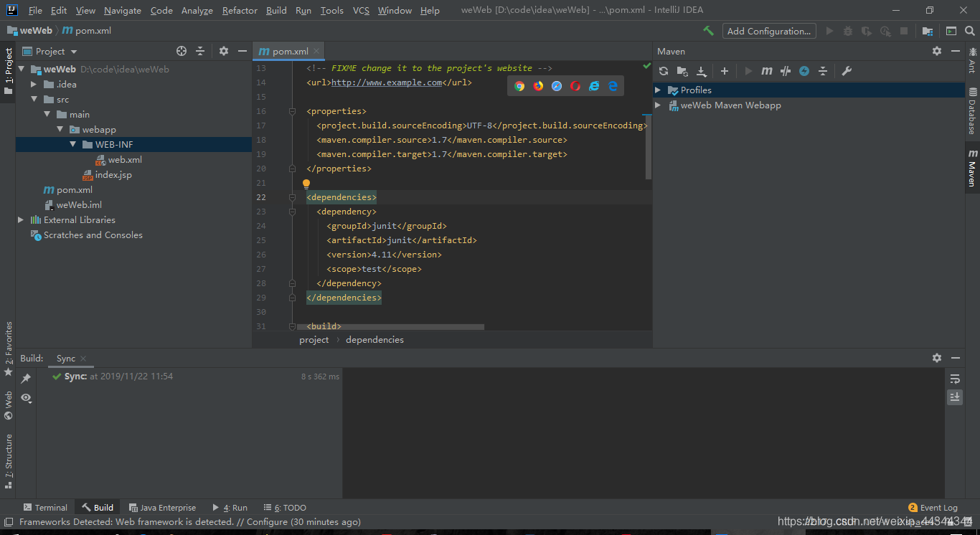Hide the Project tool window
The height and width of the screenshot is (535, 980).
[242, 51]
